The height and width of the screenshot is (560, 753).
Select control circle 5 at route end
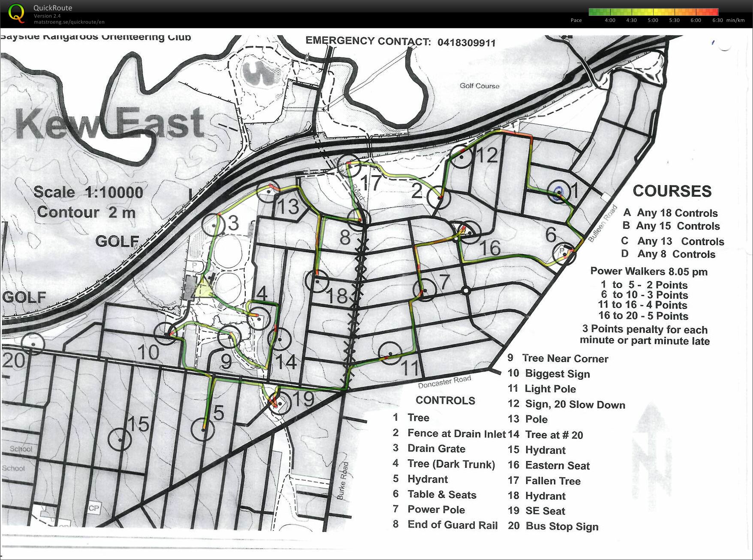tap(203, 429)
